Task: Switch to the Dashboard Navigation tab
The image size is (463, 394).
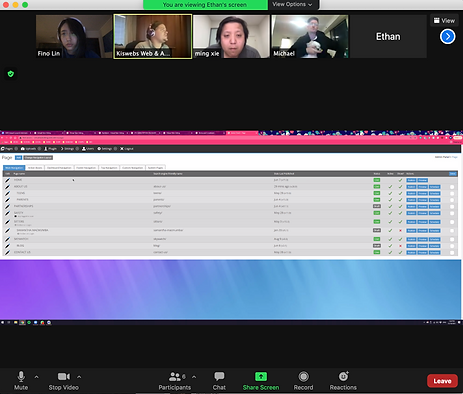Action: tap(59, 168)
